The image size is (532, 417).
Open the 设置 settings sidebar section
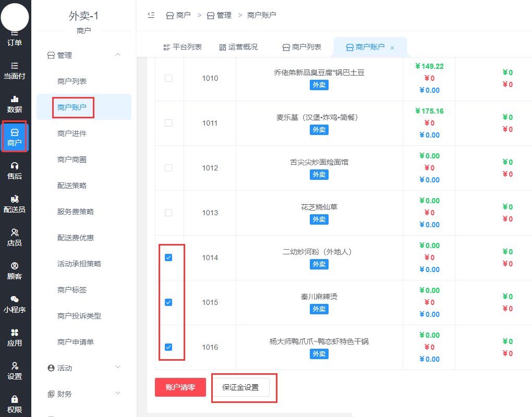pyautogui.click(x=15, y=371)
